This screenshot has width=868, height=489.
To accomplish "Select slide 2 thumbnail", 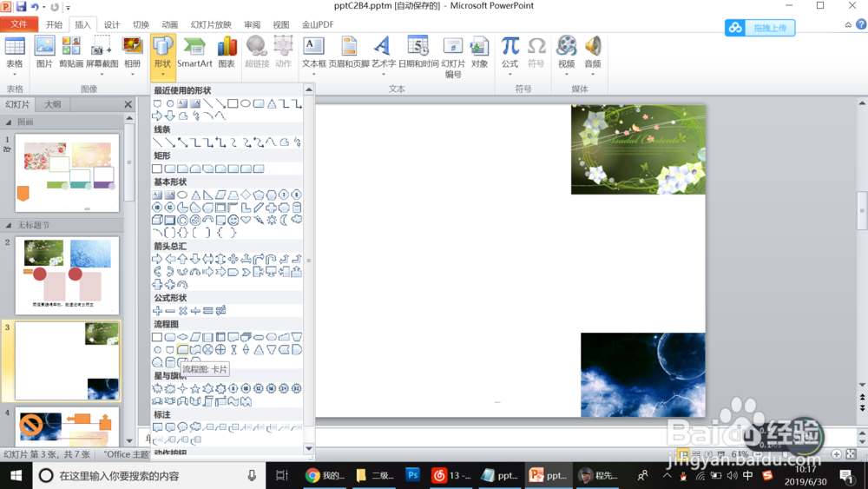I will [67, 276].
